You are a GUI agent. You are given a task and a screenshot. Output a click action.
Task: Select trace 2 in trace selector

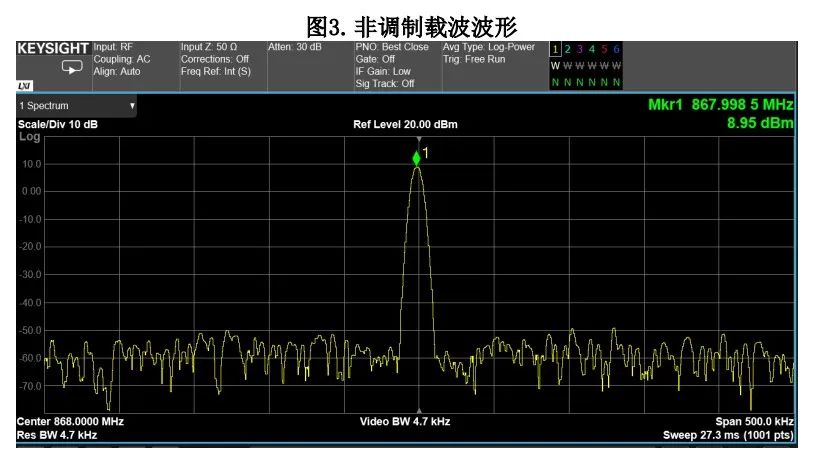coord(568,49)
